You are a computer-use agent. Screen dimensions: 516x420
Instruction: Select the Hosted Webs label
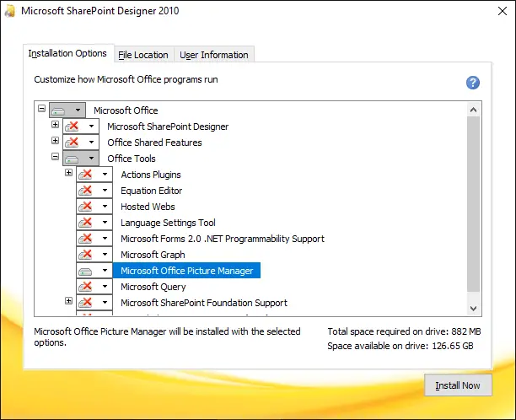point(148,207)
